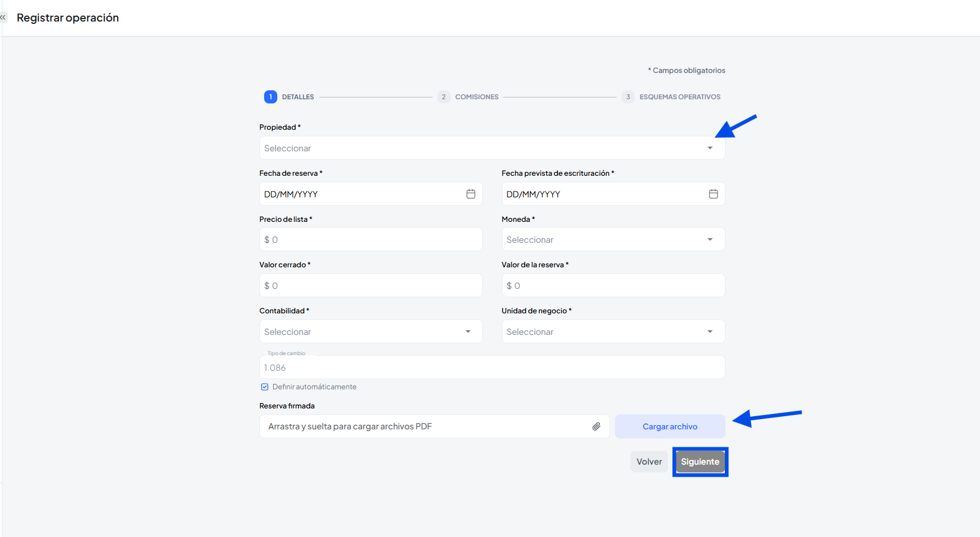Viewport: 980px width, 537px height.
Task: Click step 3 circle icon for Esquemas
Action: point(627,97)
